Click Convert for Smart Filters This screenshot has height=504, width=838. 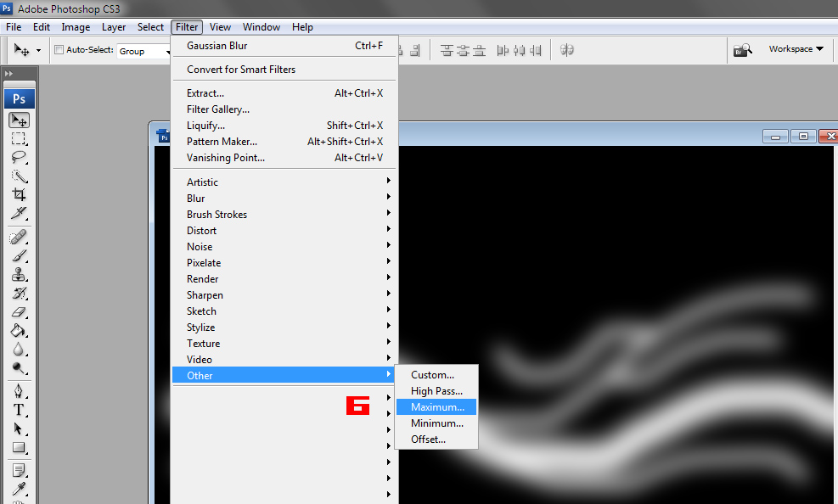click(x=285, y=70)
